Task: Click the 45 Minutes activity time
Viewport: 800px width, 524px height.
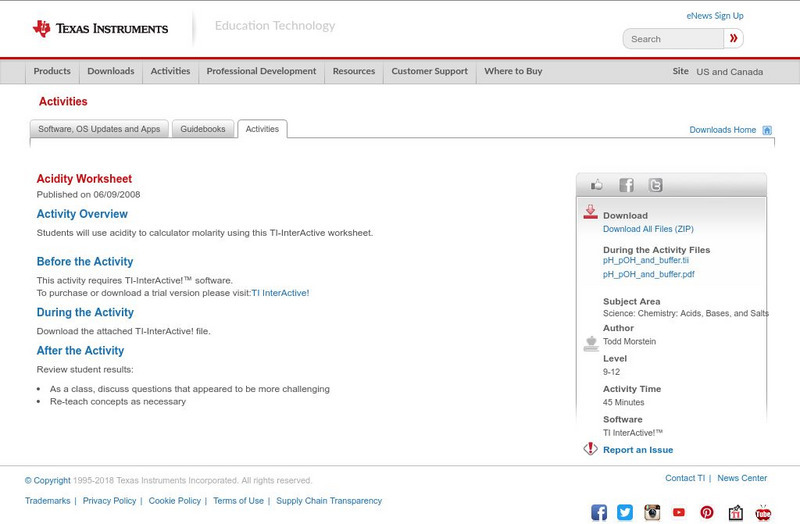Action: 623,403
